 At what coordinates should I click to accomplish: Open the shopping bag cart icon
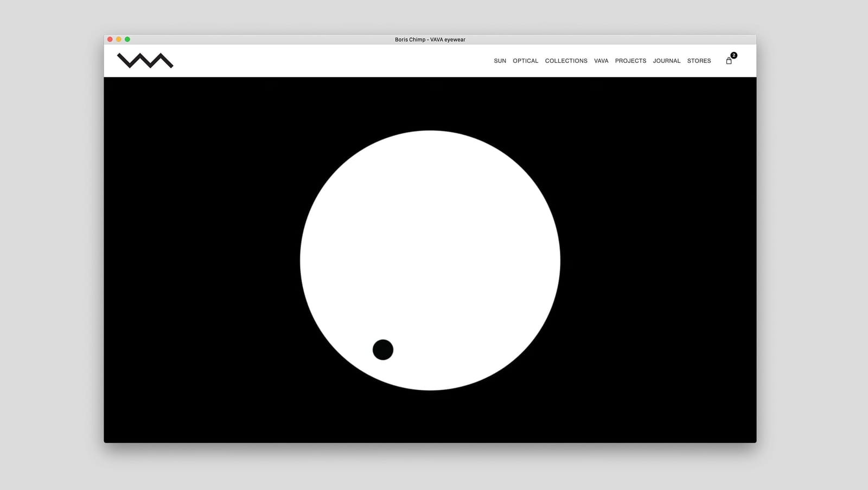[729, 61]
